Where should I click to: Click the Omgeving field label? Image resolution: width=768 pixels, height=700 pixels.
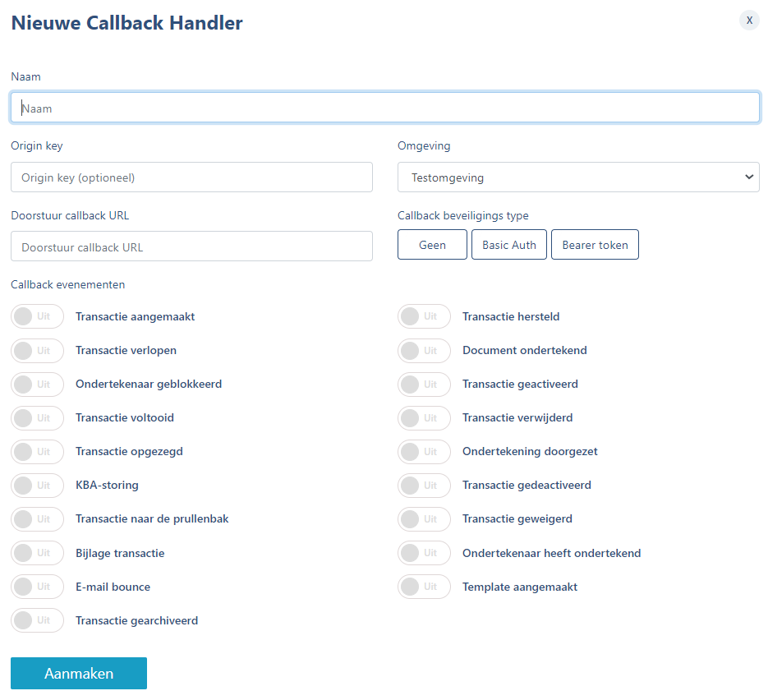tap(424, 146)
